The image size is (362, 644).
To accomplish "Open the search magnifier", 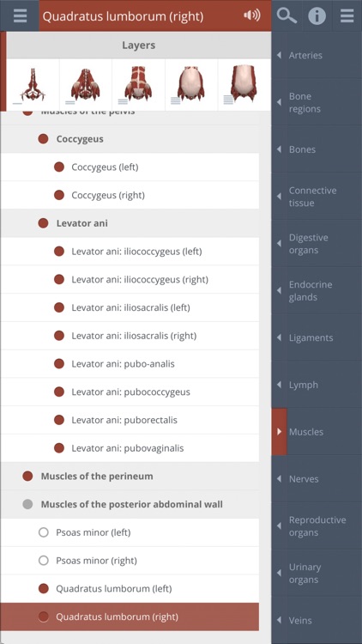I will [x=287, y=16].
